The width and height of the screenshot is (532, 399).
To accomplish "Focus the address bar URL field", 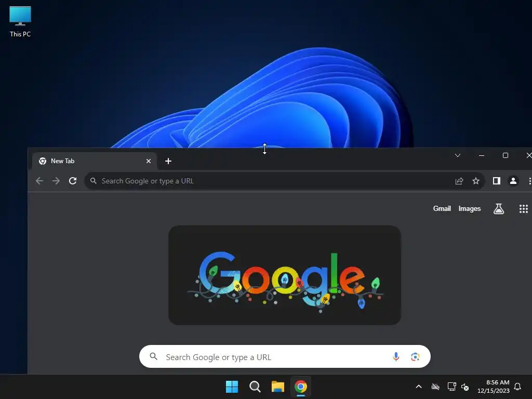I will [x=284, y=181].
